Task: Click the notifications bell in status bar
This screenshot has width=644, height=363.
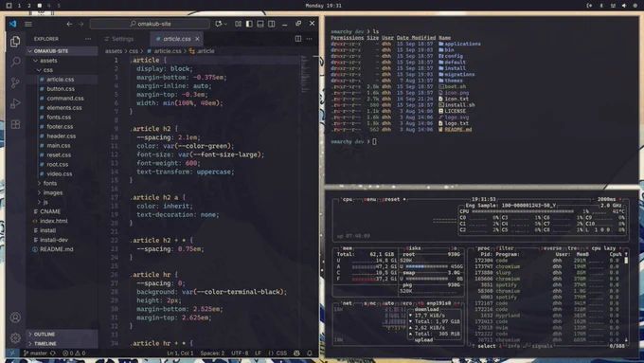Action: click(310, 353)
